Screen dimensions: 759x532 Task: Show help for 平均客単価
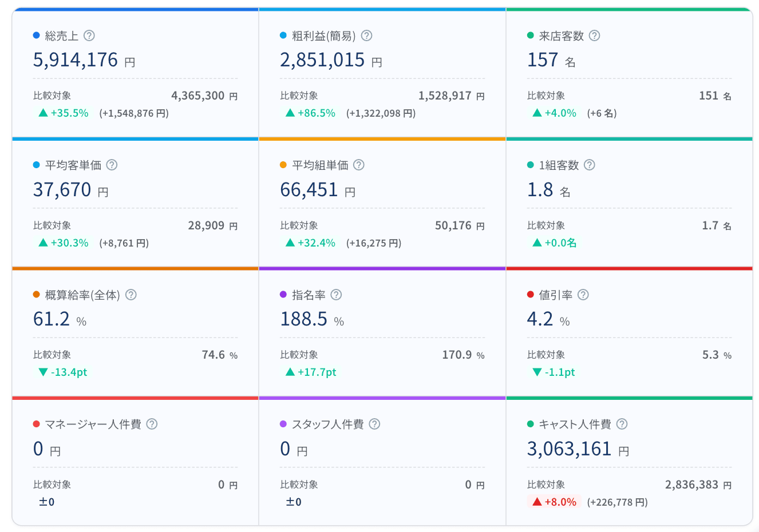[112, 165]
